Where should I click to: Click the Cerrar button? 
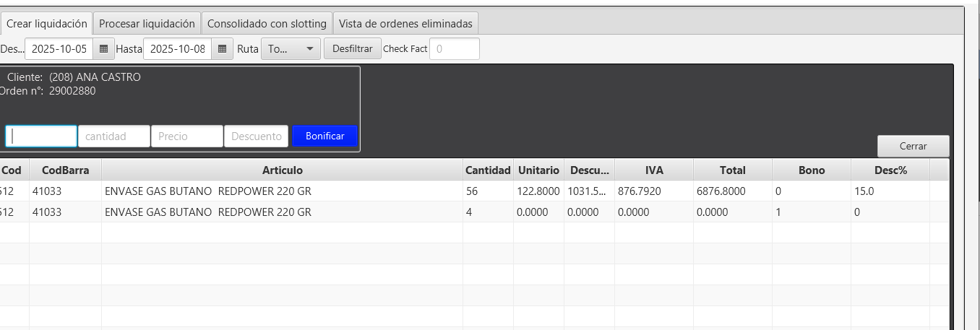913,146
